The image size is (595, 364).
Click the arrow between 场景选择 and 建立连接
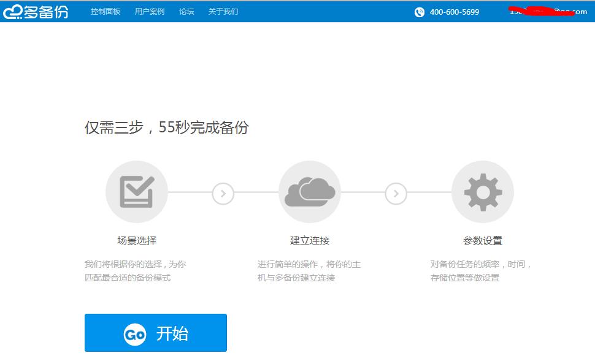click(x=223, y=194)
